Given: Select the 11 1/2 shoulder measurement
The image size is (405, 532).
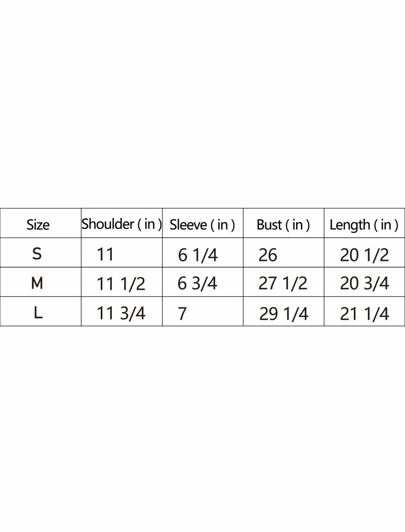Looking at the screenshot, I should (x=120, y=284).
